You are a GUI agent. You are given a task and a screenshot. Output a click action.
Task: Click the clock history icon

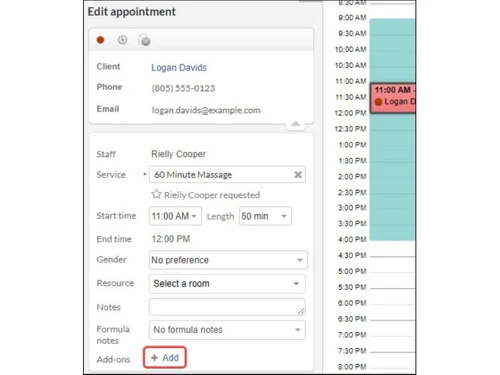122,40
